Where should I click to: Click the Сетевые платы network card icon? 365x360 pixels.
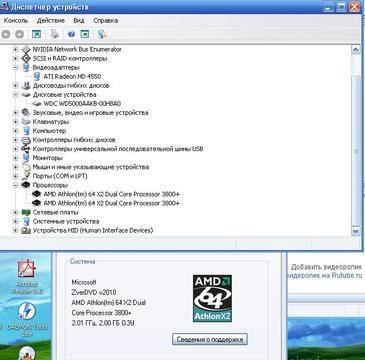26,212
